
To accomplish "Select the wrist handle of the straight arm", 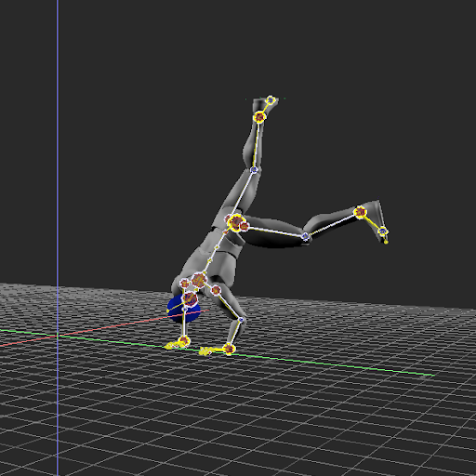I will (x=184, y=341).
